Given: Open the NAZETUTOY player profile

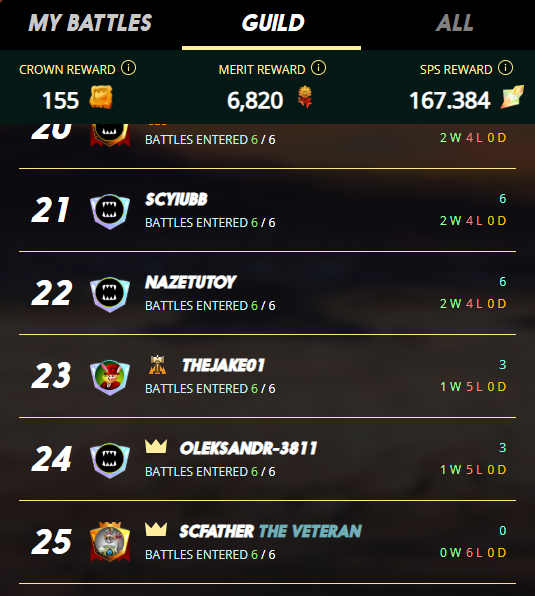Looking at the screenshot, I should [191, 282].
